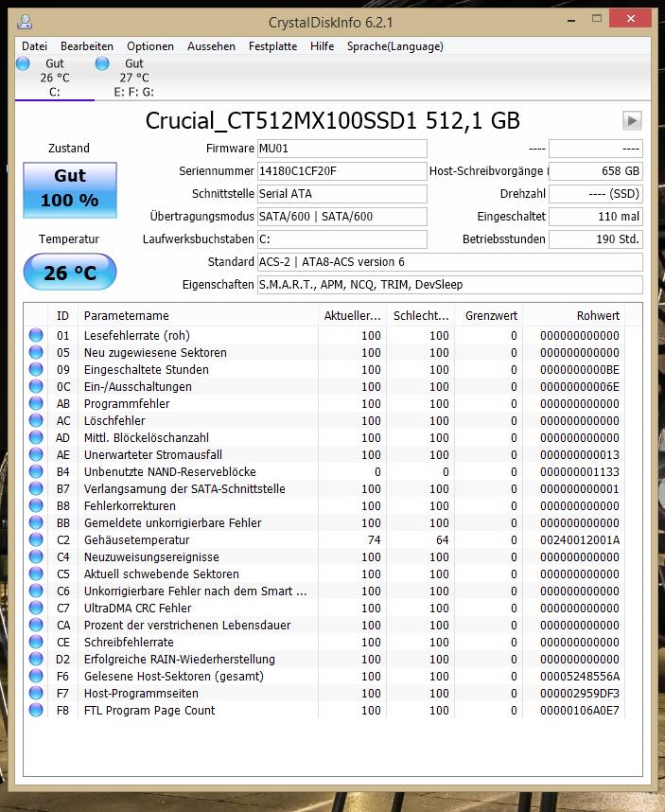Click raw value 00240012001A
665x812 pixels.
(580, 540)
